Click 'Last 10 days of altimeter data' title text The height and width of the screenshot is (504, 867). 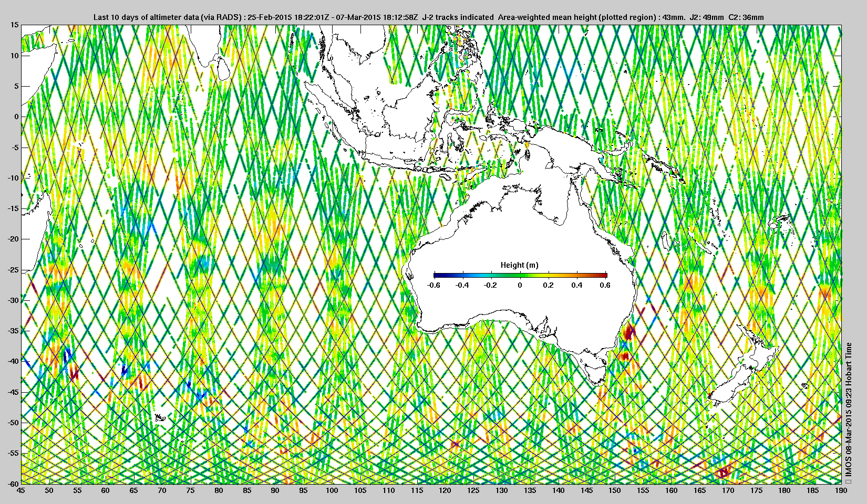(x=146, y=17)
